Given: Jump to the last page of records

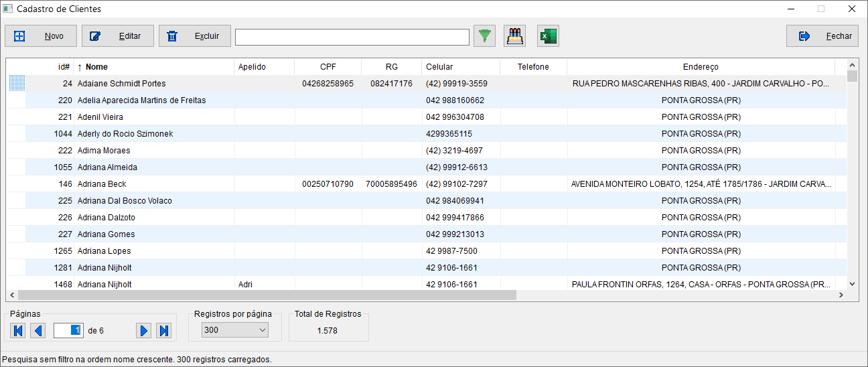Looking at the screenshot, I should pyautogui.click(x=163, y=330).
